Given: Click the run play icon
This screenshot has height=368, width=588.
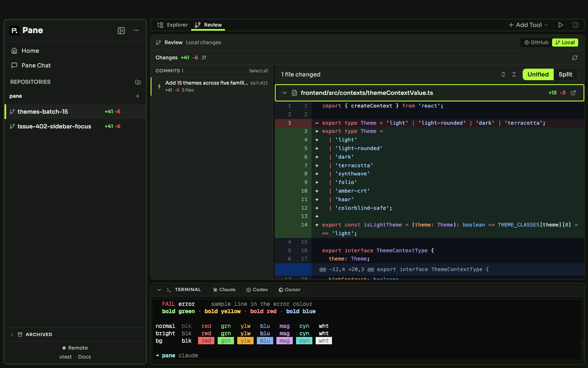Looking at the screenshot, I should click(x=561, y=25).
